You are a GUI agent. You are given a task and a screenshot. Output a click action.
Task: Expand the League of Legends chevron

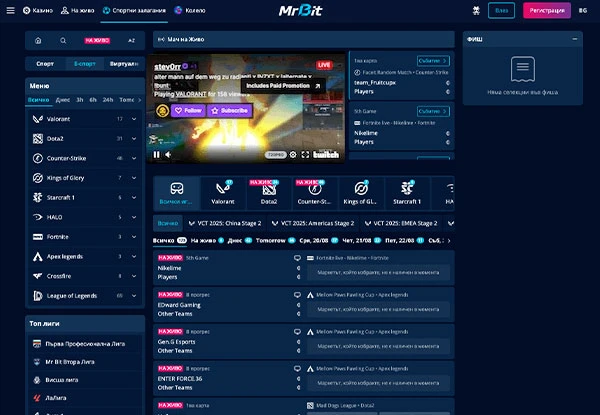[x=134, y=296]
